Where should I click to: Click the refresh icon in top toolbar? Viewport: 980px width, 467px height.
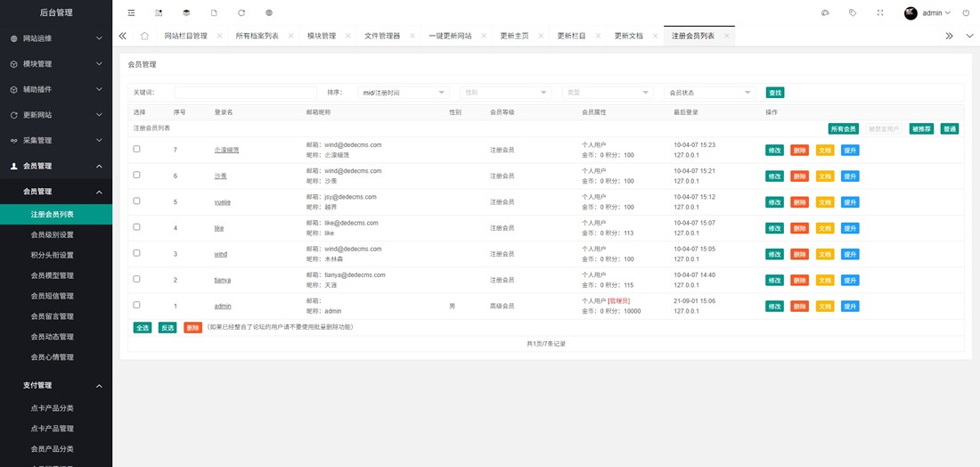point(241,13)
